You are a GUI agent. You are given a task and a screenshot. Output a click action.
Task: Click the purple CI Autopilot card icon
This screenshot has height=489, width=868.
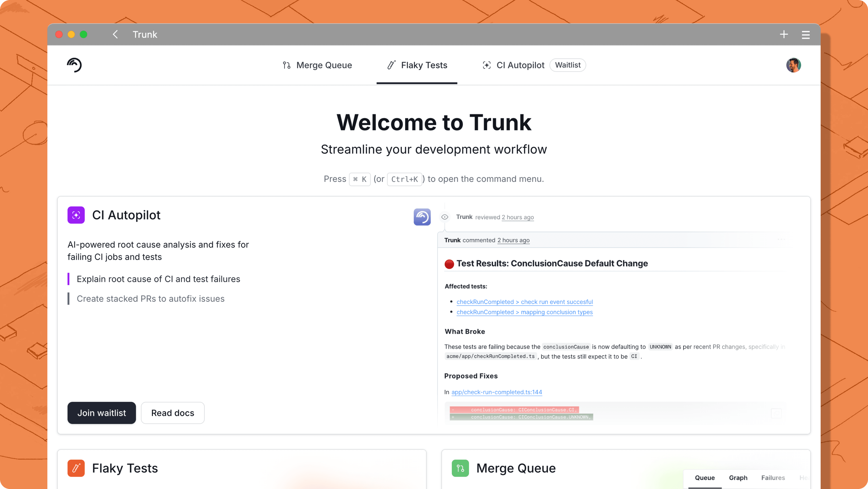(76, 215)
